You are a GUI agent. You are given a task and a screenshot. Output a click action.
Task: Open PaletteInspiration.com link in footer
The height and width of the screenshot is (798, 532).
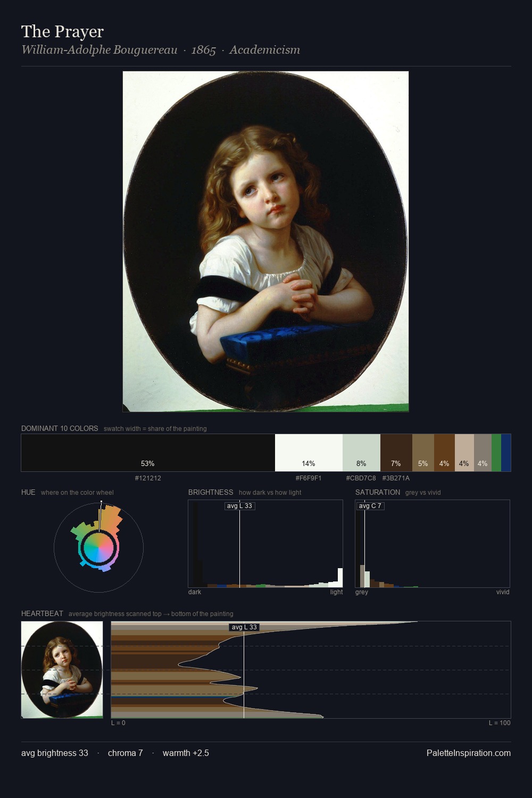468,753
